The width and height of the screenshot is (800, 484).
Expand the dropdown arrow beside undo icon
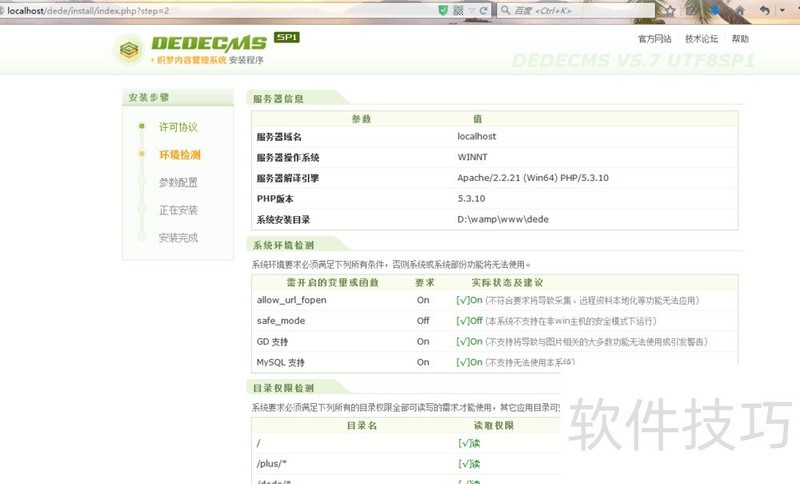(782, 10)
